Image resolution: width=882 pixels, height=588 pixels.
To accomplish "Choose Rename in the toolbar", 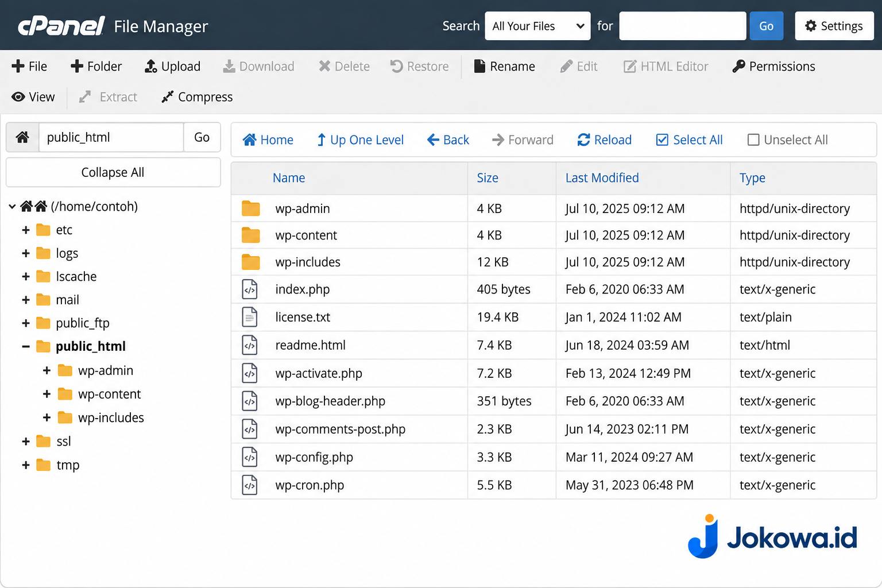I will point(504,66).
